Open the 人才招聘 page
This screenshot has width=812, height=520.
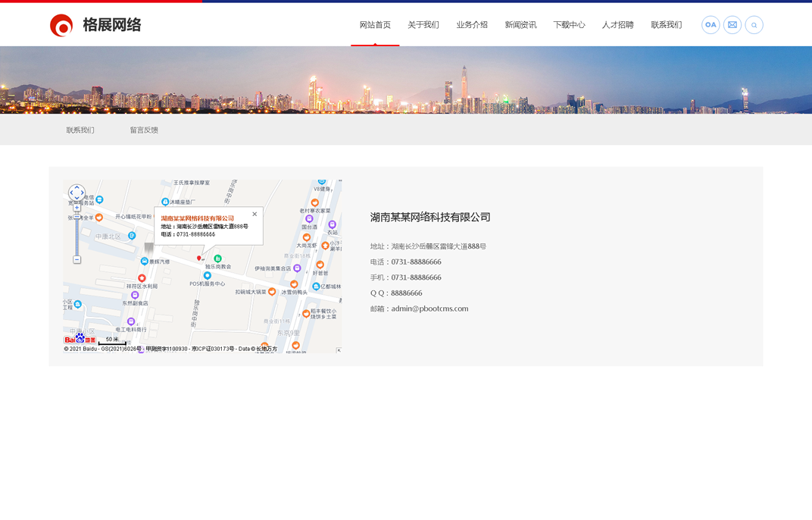tap(617, 25)
